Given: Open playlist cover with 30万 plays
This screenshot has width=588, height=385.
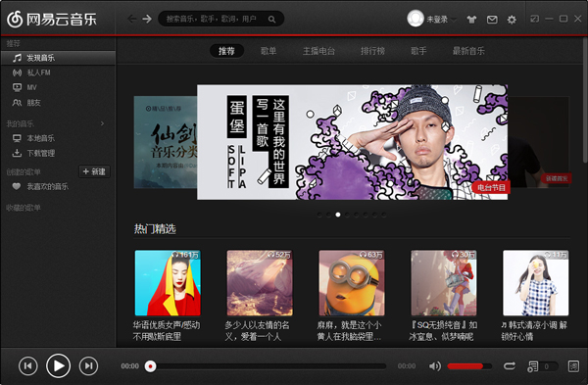Looking at the screenshot, I should pyautogui.click(x=444, y=283).
